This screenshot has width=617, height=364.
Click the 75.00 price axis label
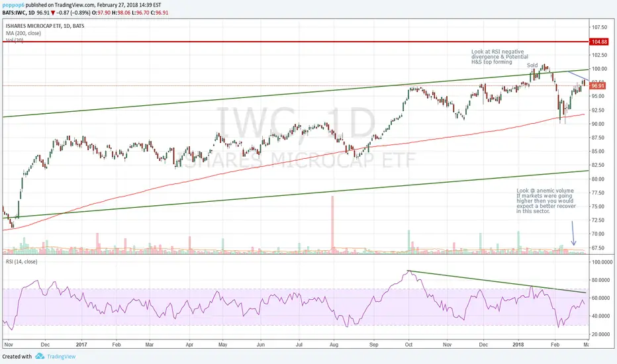[599, 206]
